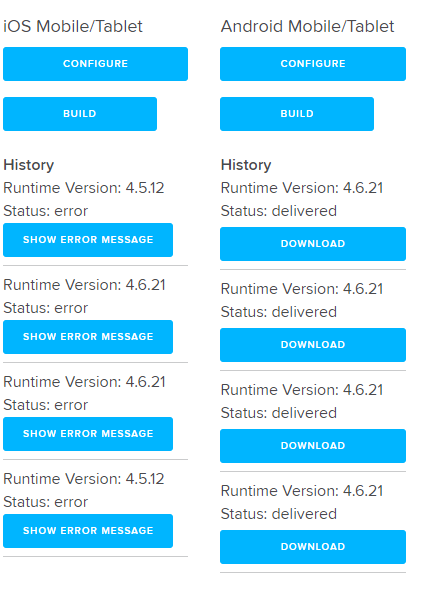
Task: Open Android Mobile/Tablet Configure button
Action: click(x=313, y=64)
